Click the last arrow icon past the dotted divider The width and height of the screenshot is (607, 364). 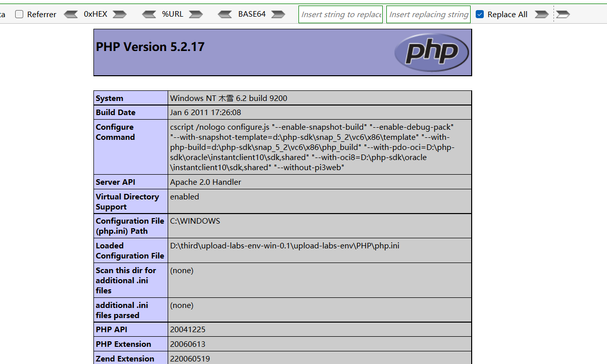[x=563, y=14]
